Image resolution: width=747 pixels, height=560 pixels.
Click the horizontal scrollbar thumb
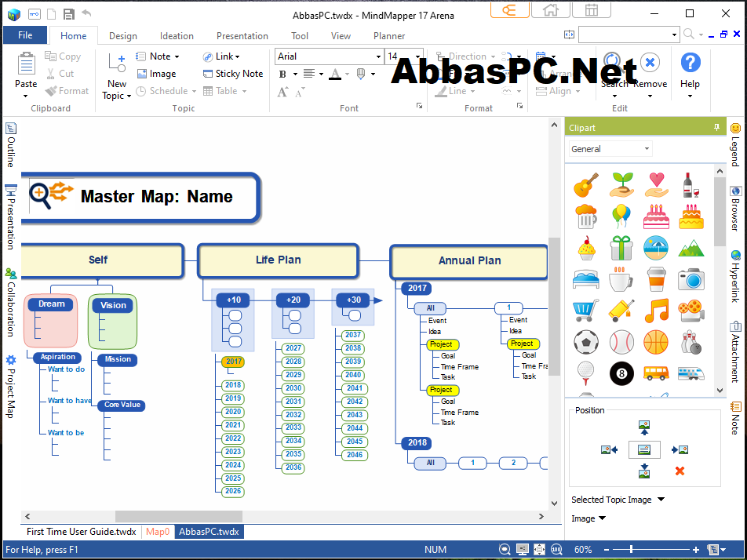pyautogui.click(x=179, y=516)
